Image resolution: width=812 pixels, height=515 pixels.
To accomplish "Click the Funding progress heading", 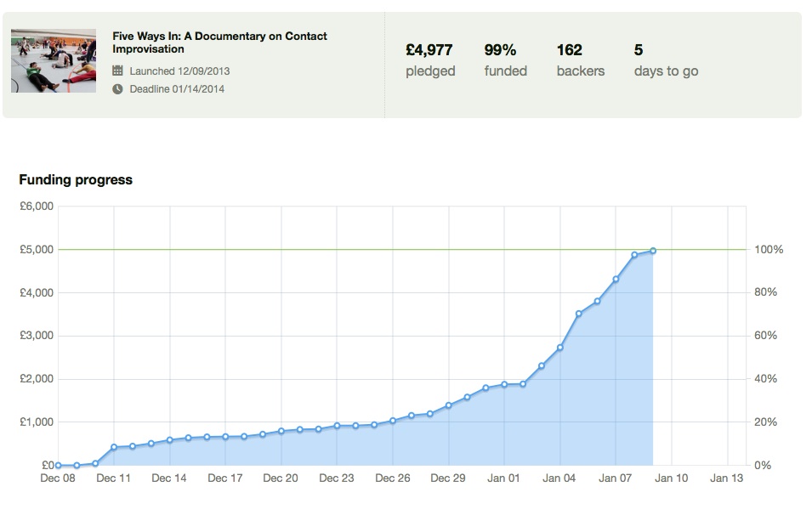I will click(76, 179).
